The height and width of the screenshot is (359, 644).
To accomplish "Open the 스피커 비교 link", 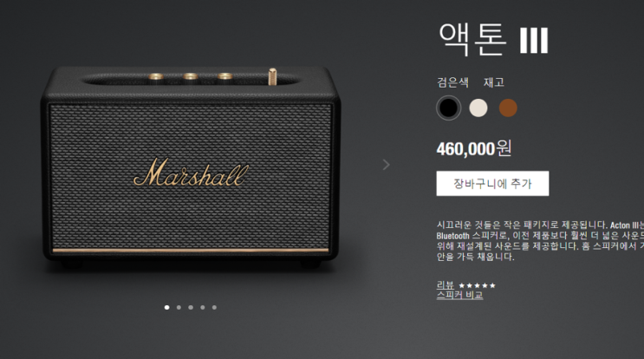I will tap(459, 295).
